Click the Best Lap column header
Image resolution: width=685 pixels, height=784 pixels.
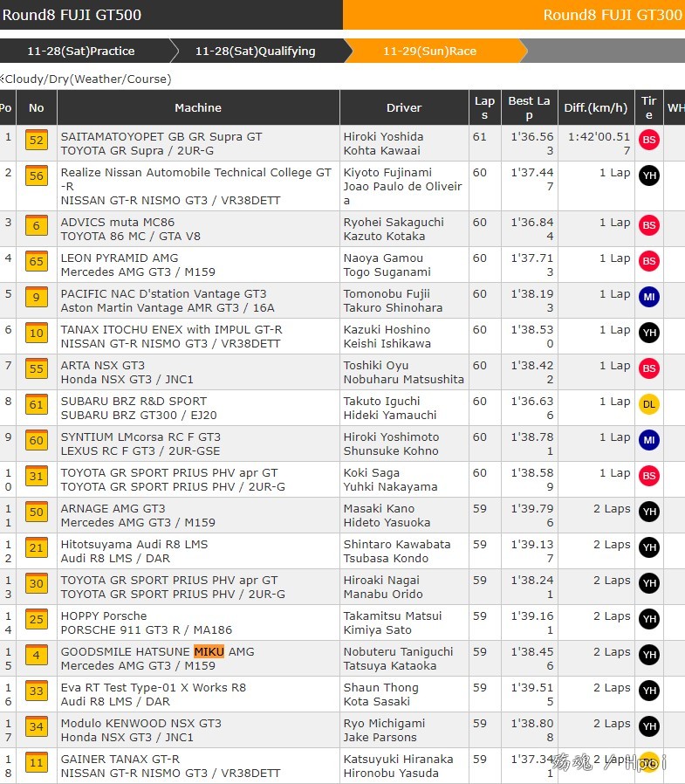[x=529, y=108]
